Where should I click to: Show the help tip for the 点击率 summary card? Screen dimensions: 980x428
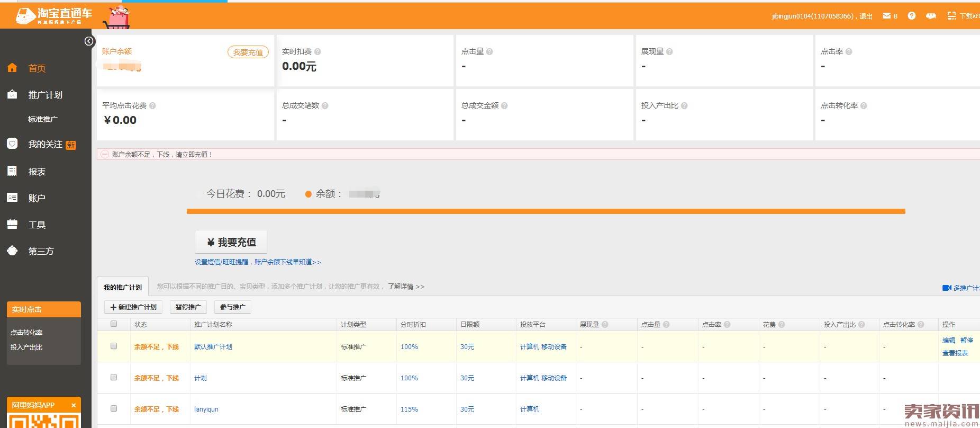[x=849, y=51]
